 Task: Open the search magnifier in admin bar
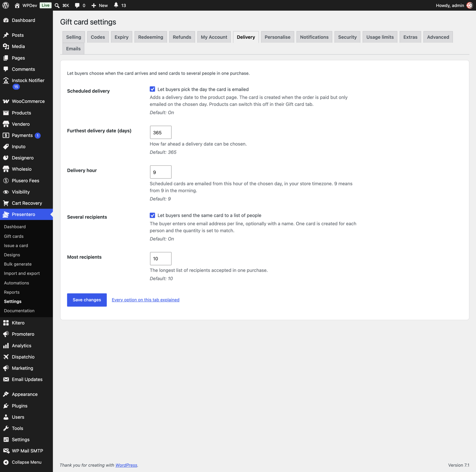pos(57,5)
